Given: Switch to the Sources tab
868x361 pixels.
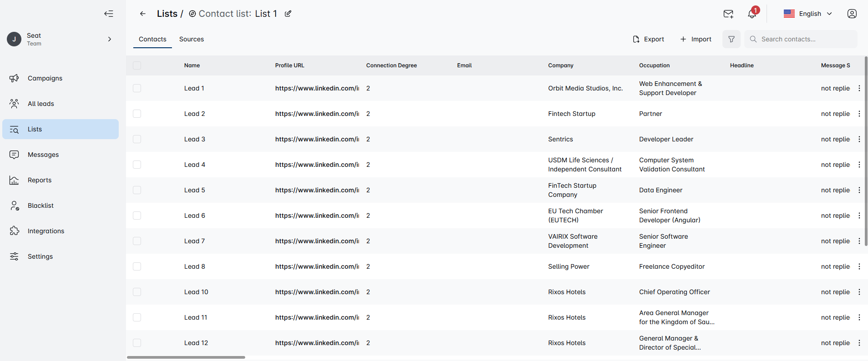Looking at the screenshot, I should 192,39.
